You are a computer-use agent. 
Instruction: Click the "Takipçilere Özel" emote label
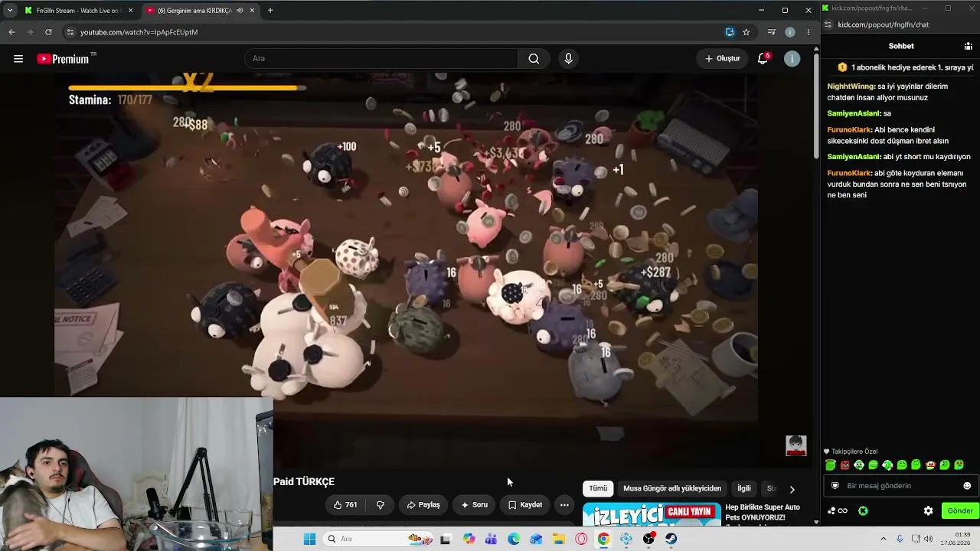[854, 452]
